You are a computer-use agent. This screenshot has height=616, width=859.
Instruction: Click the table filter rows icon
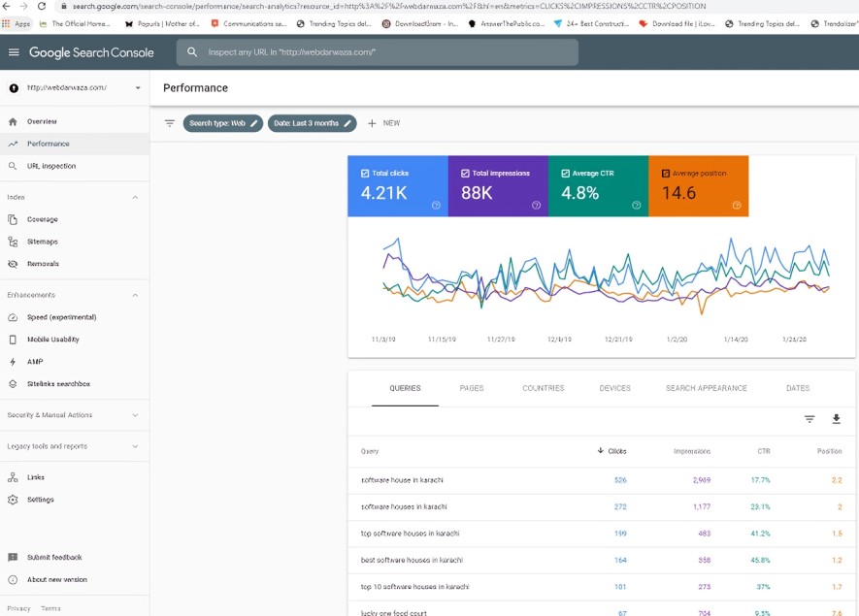pyautogui.click(x=809, y=419)
